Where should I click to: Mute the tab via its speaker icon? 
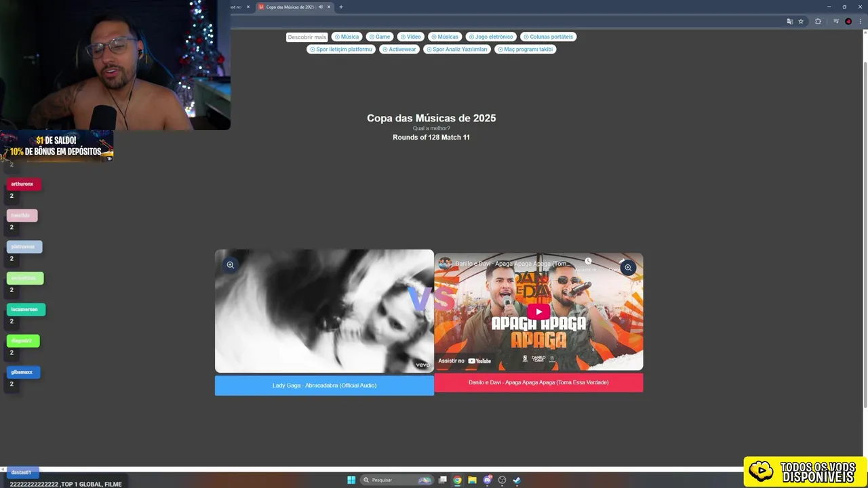321,7
